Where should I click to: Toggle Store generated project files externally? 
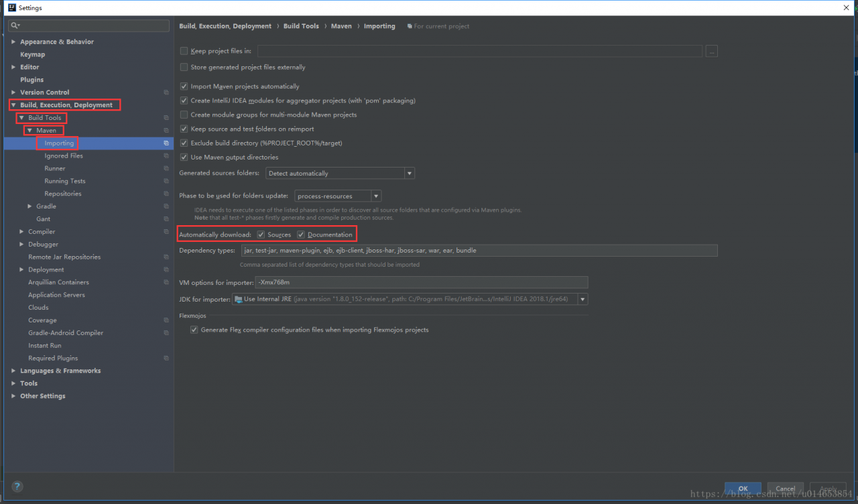click(x=184, y=67)
